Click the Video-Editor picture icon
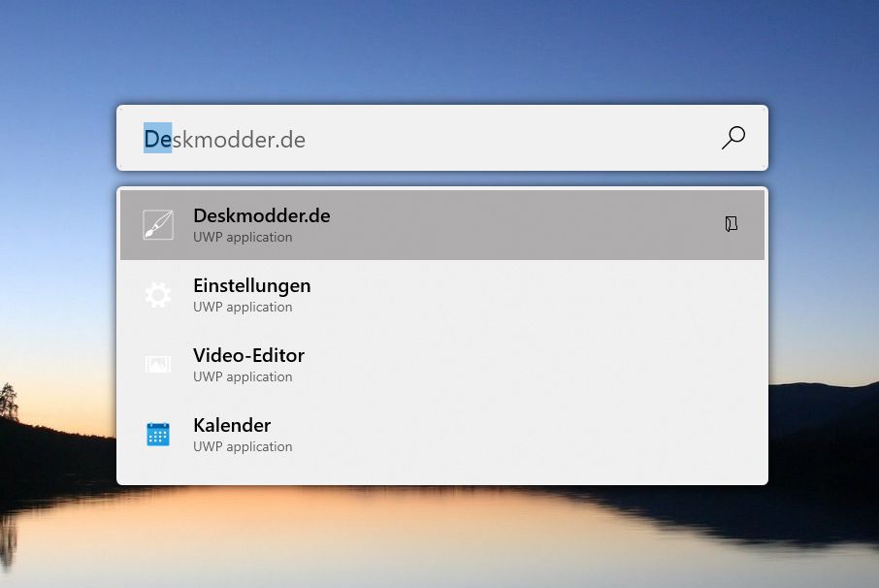Screen dimensions: 879x588 (158, 365)
